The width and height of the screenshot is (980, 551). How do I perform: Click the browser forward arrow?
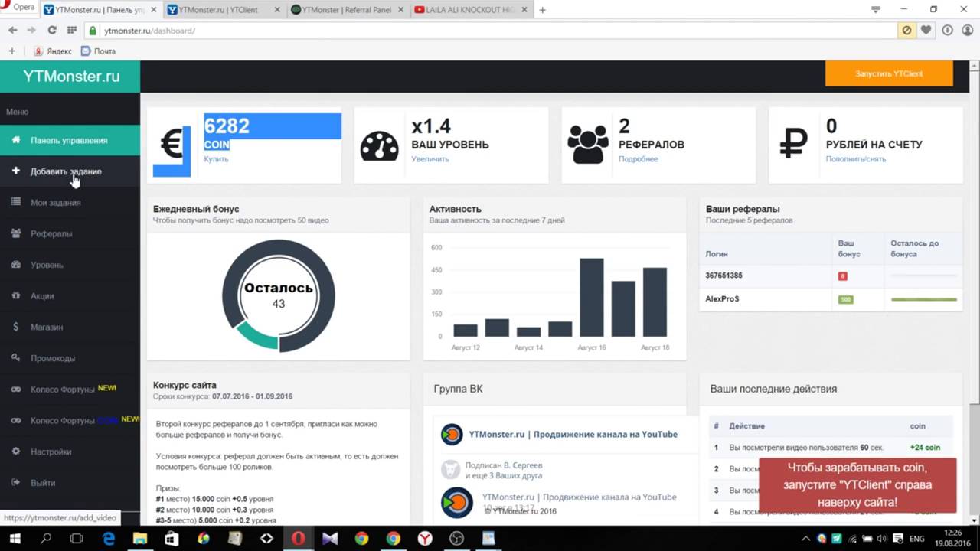(x=31, y=31)
